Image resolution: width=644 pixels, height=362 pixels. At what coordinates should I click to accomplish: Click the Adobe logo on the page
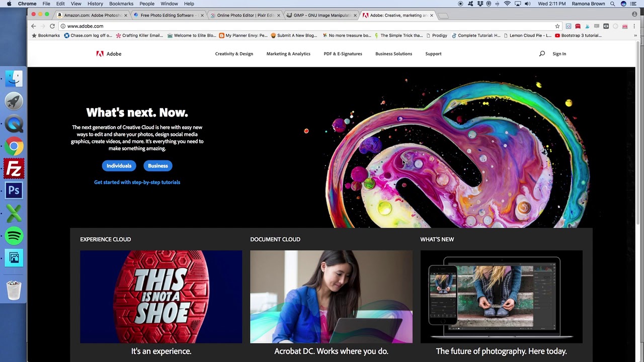pos(109,54)
